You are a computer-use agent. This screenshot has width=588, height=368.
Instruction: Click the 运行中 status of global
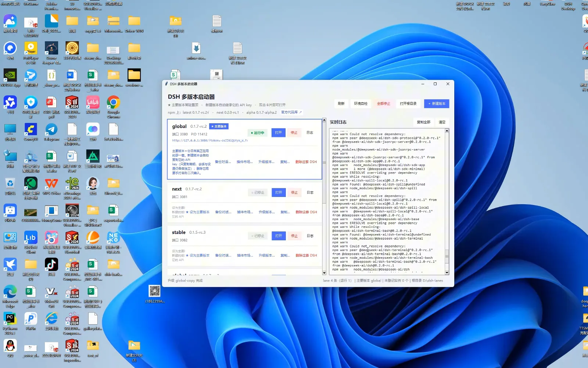click(x=257, y=133)
